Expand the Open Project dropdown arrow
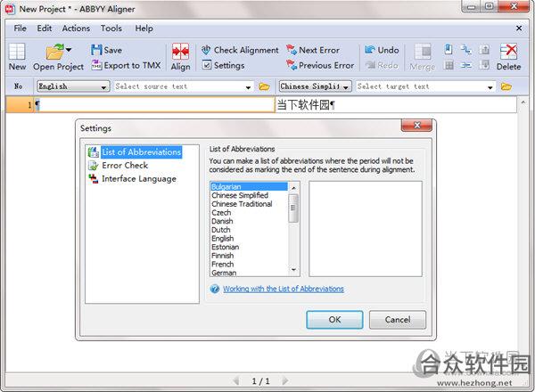The width and height of the screenshot is (535, 392). coord(69,50)
